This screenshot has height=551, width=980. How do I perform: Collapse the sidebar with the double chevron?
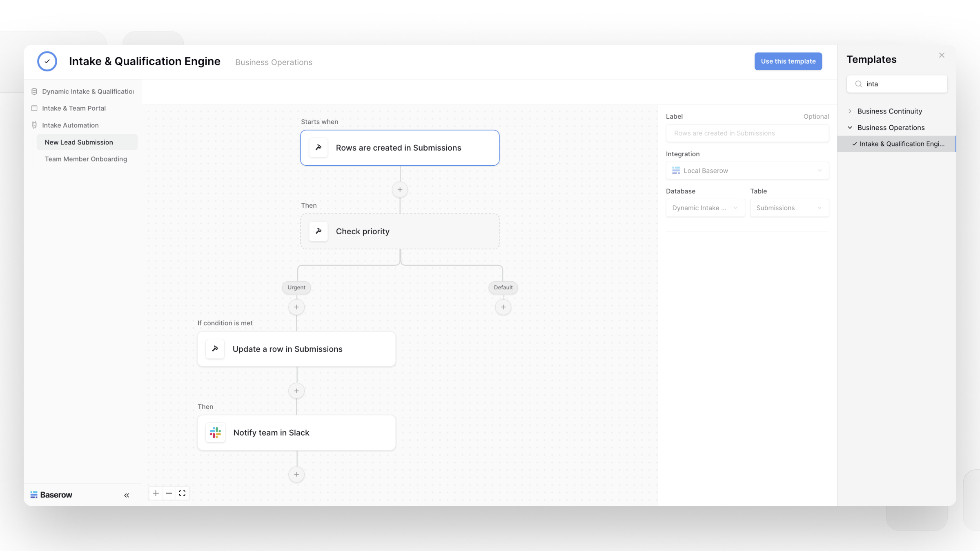coord(127,495)
